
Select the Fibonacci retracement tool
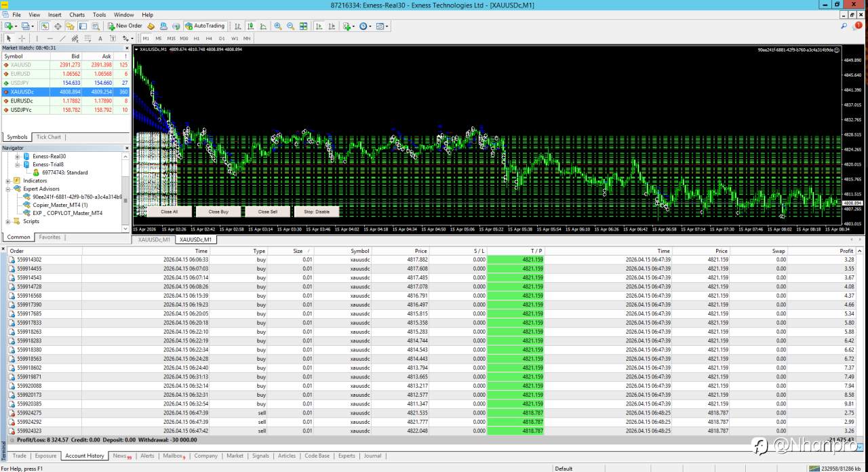(x=87, y=38)
